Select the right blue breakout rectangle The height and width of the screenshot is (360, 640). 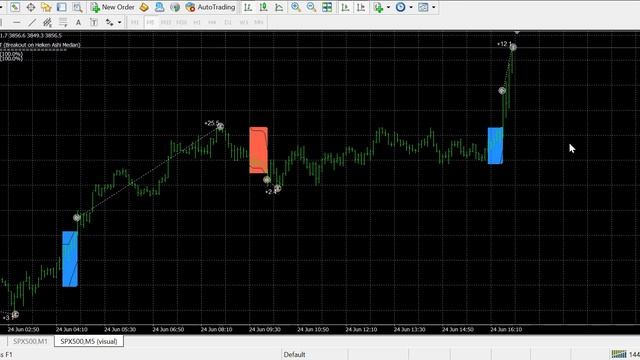495,146
